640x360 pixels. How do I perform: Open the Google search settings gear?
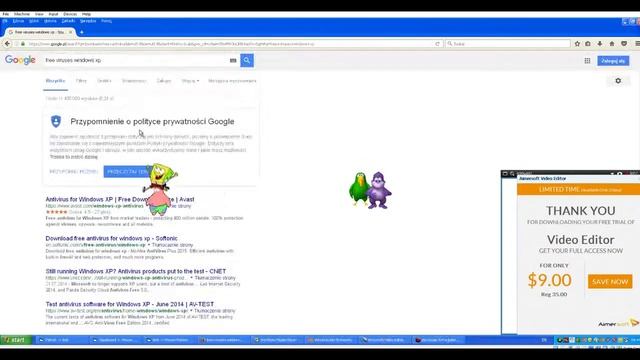tap(618, 81)
